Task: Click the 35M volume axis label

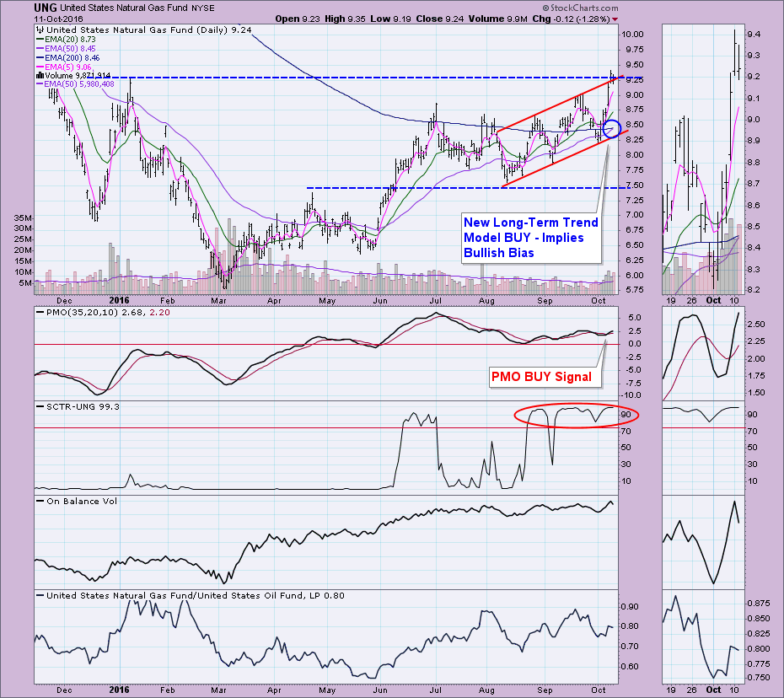Action: [24, 218]
